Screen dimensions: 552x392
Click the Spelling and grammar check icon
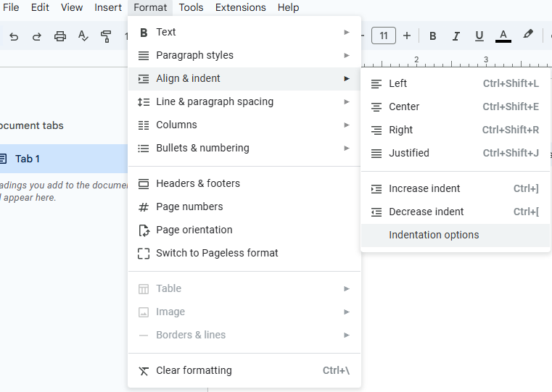tap(83, 36)
